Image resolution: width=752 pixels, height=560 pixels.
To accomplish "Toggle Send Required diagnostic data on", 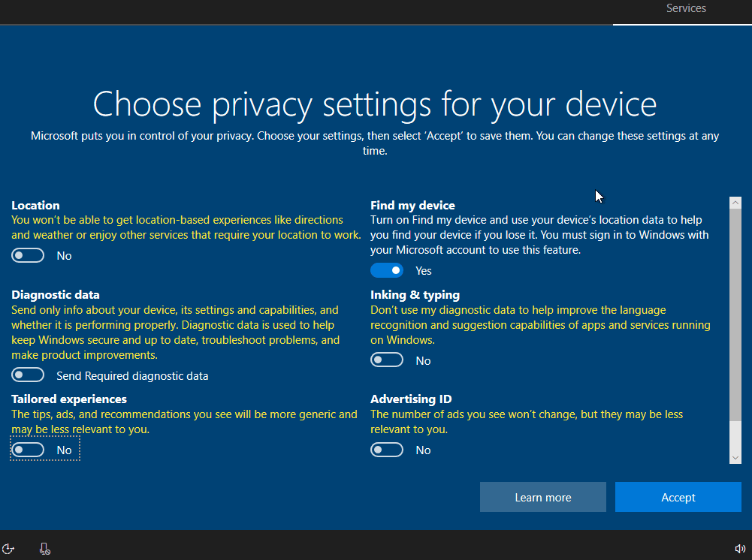I will (x=28, y=374).
